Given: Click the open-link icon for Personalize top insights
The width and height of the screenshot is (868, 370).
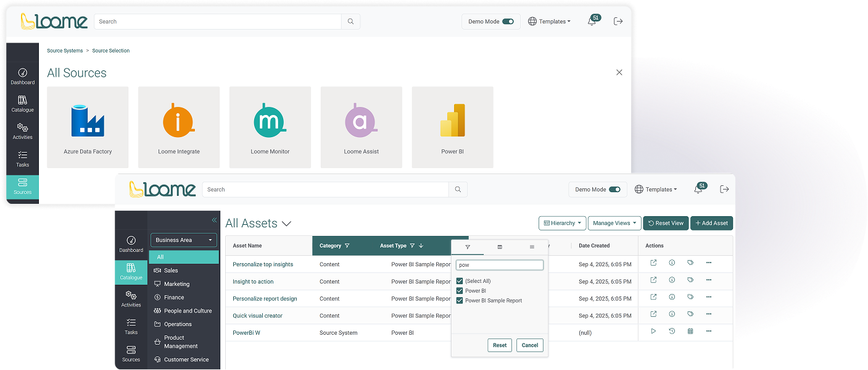Looking at the screenshot, I should tap(653, 263).
